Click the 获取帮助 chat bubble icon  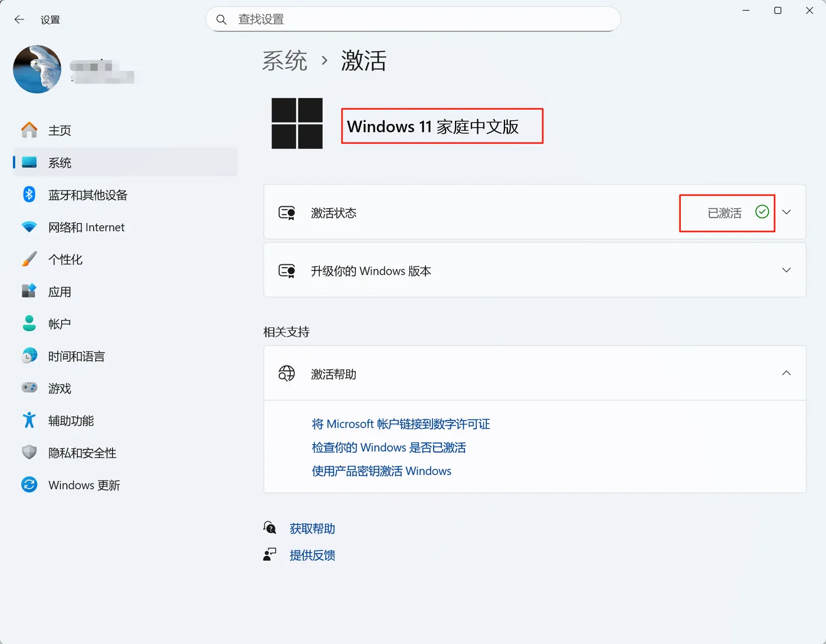click(x=270, y=528)
